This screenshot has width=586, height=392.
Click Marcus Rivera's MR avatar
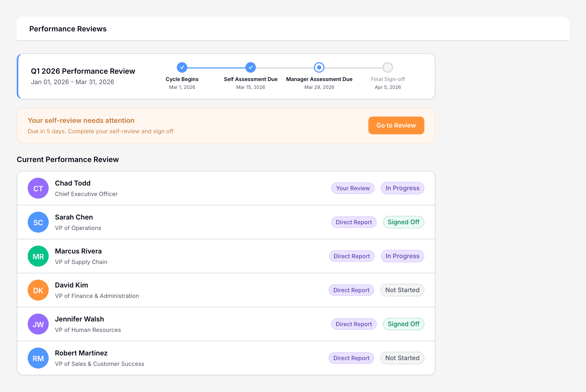tap(38, 256)
